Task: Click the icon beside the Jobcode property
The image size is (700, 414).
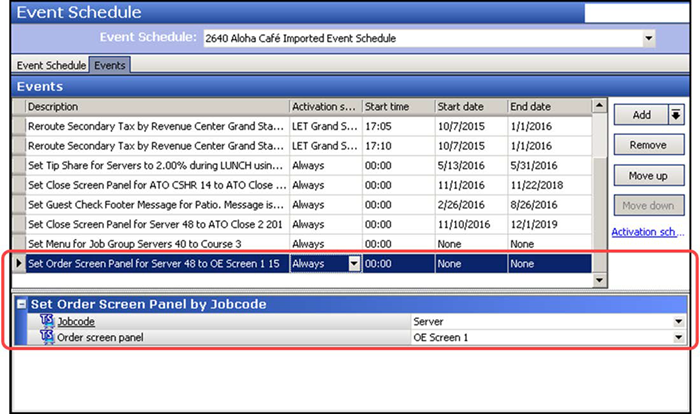Action: [x=46, y=322]
